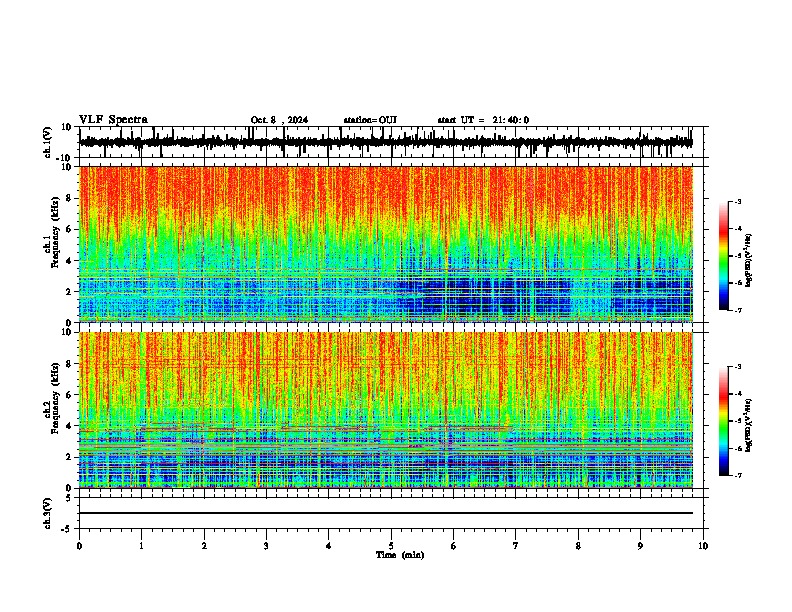Click time tick label '7' on x-axis
The height and width of the screenshot is (612, 792).
(x=516, y=546)
